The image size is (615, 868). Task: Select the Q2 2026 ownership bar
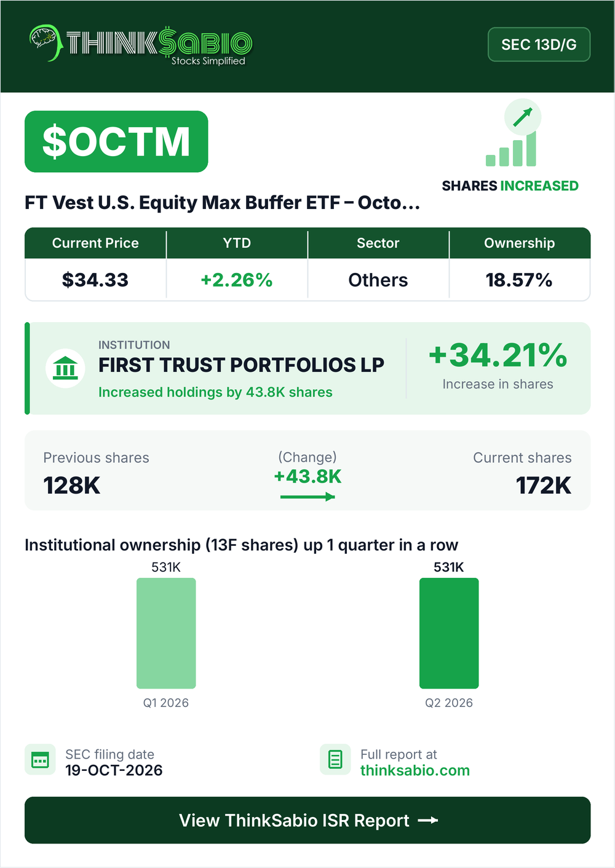pyautogui.click(x=449, y=633)
